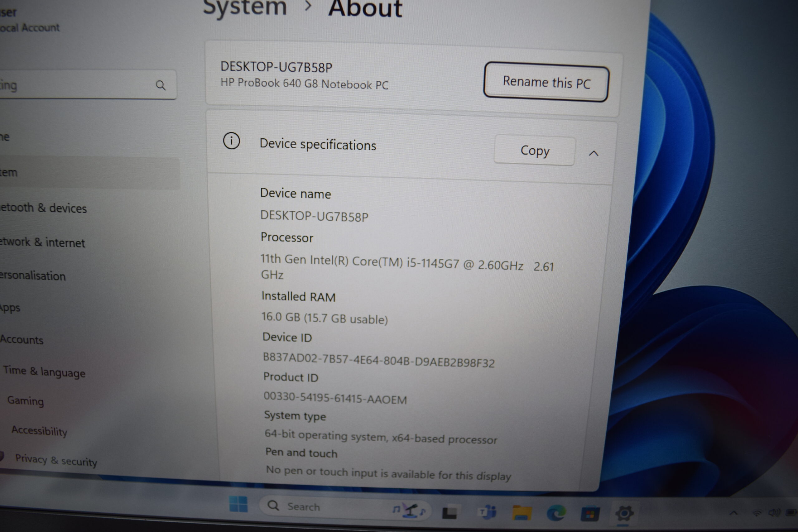This screenshot has width=798, height=532.
Task: Select Time & language in sidebar
Action: [44, 371]
